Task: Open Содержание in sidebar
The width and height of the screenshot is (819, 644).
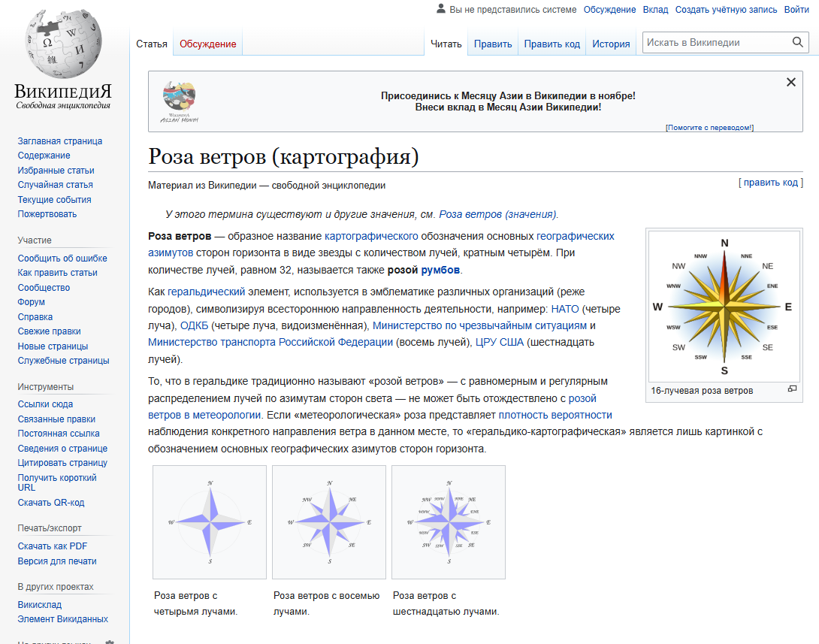Action: coord(44,155)
